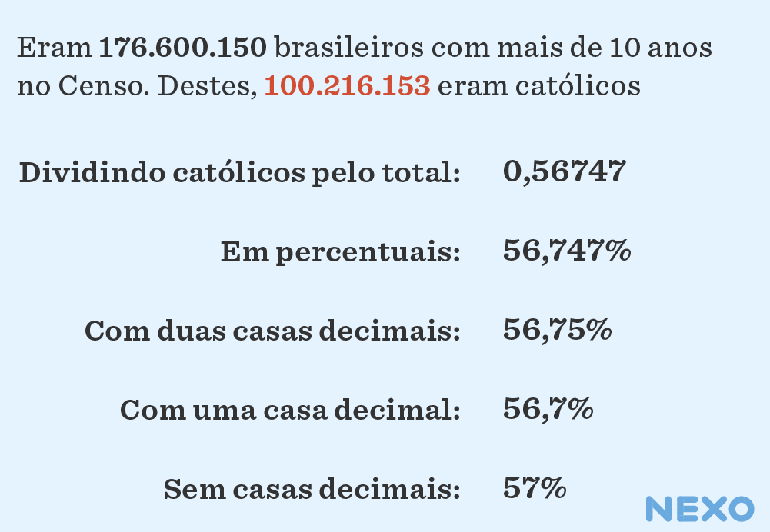Select the value 56,747%

567,251
